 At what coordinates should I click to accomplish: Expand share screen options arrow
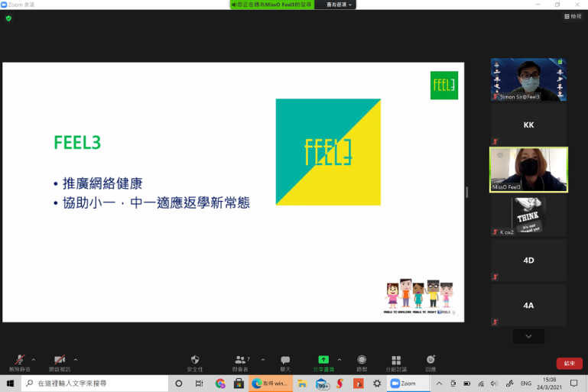(x=339, y=360)
